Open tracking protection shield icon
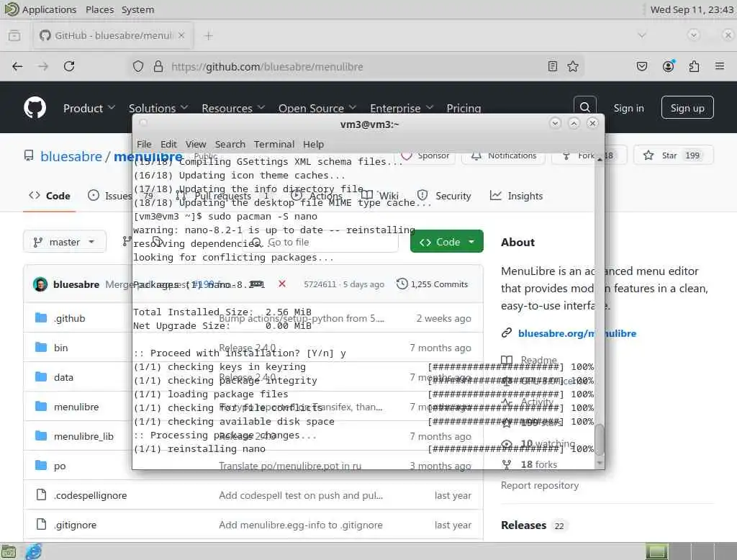This screenshot has height=560, width=737. (137, 66)
